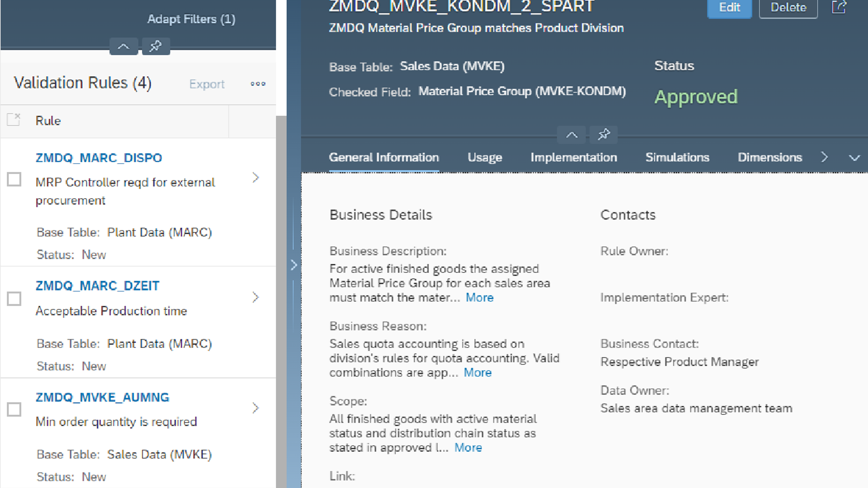Tick the ZMDQ_MVKE_AUMNG rule checkbox
868x488 pixels.
[14, 409]
